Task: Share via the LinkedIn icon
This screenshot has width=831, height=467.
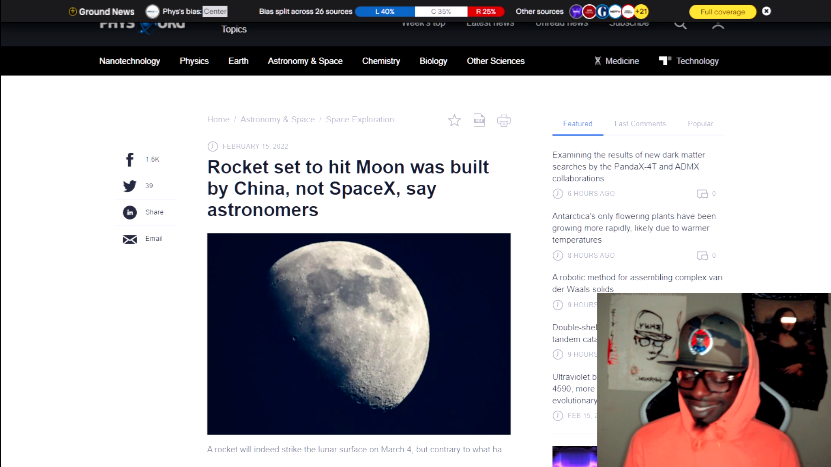Action: click(130, 212)
